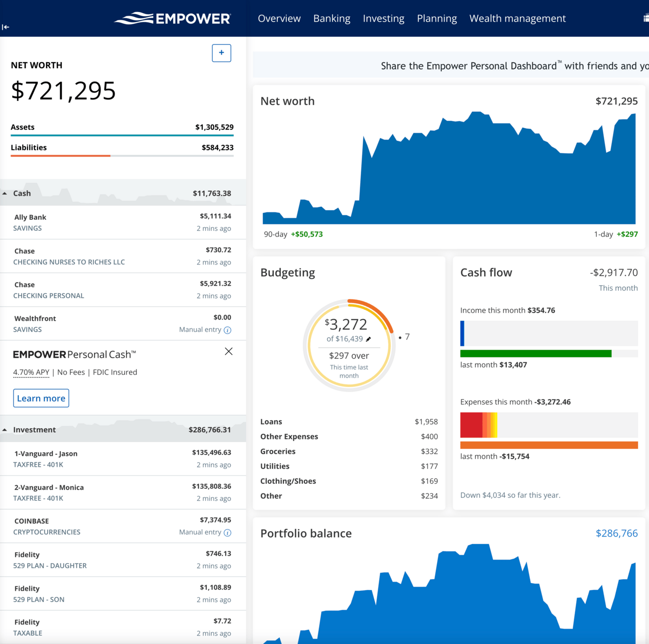The height and width of the screenshot is (644, 649).
Task: Open the Wealthfront savings account
Action: [123, 324]
